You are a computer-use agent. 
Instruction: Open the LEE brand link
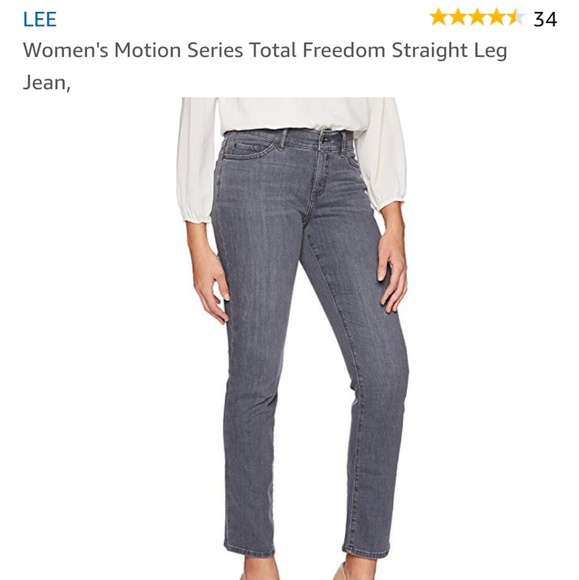(40, 19)
